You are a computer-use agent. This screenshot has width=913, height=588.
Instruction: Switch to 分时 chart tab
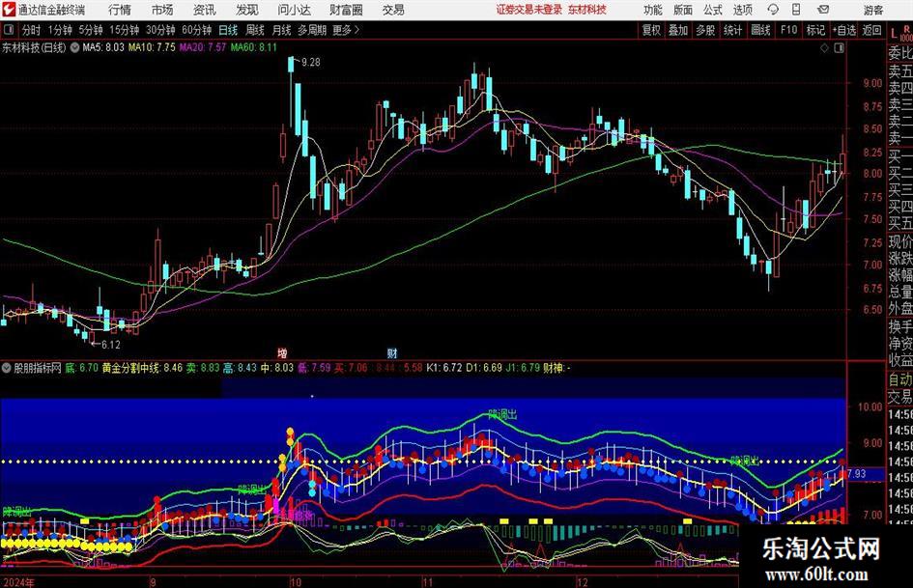[x=31, y=30]
